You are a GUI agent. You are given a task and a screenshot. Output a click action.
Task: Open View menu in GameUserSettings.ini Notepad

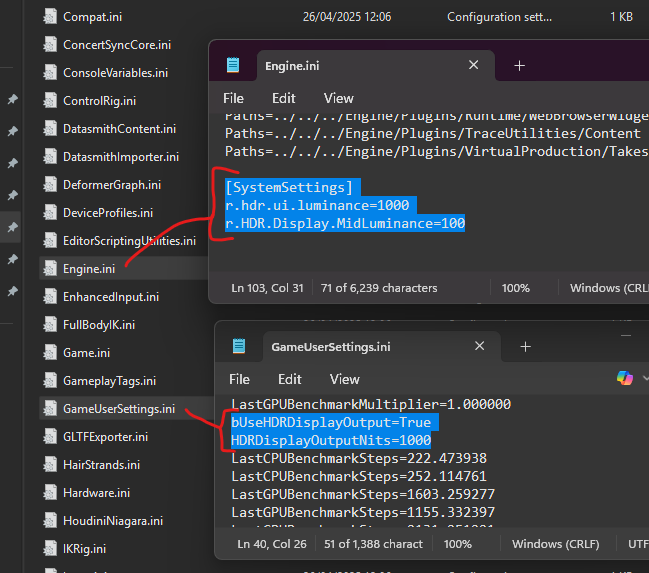344,379
